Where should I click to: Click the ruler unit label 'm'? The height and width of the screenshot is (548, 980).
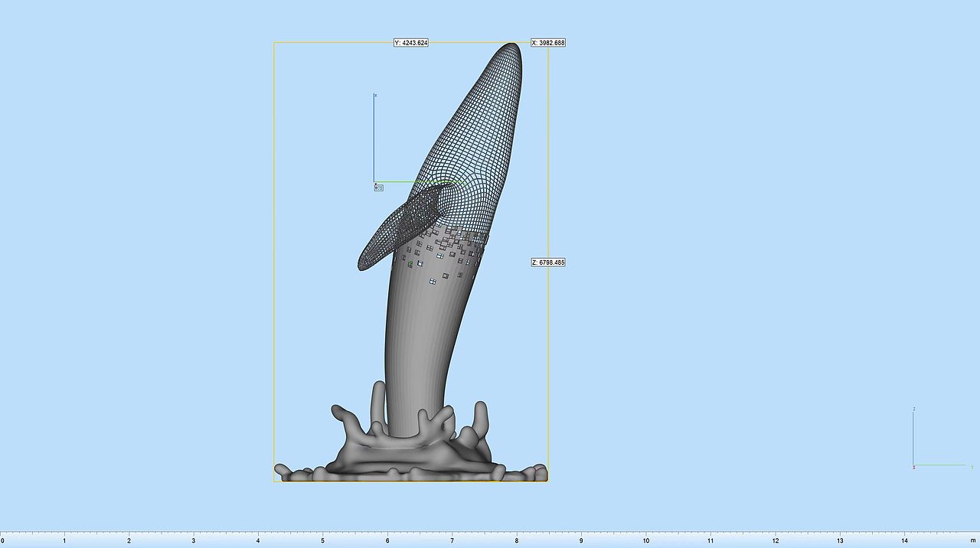973,540
